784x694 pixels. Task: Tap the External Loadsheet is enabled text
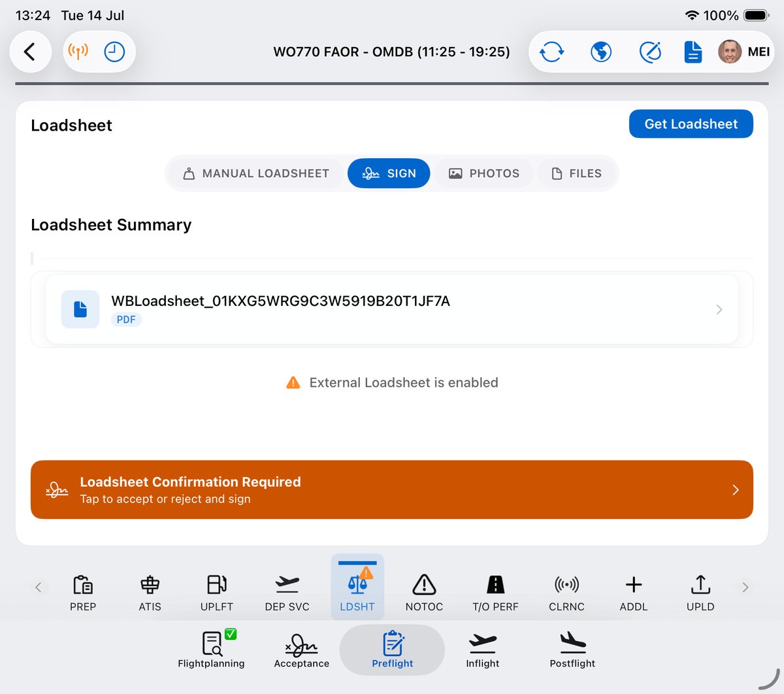pos(404,382)
